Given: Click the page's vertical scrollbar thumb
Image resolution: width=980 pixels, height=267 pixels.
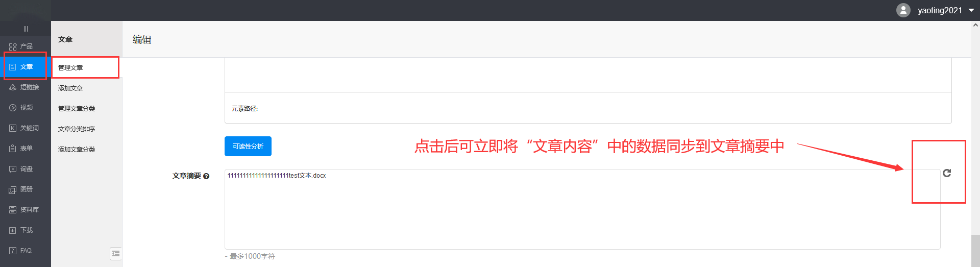Looking at the screenshot, I should 975,250.
